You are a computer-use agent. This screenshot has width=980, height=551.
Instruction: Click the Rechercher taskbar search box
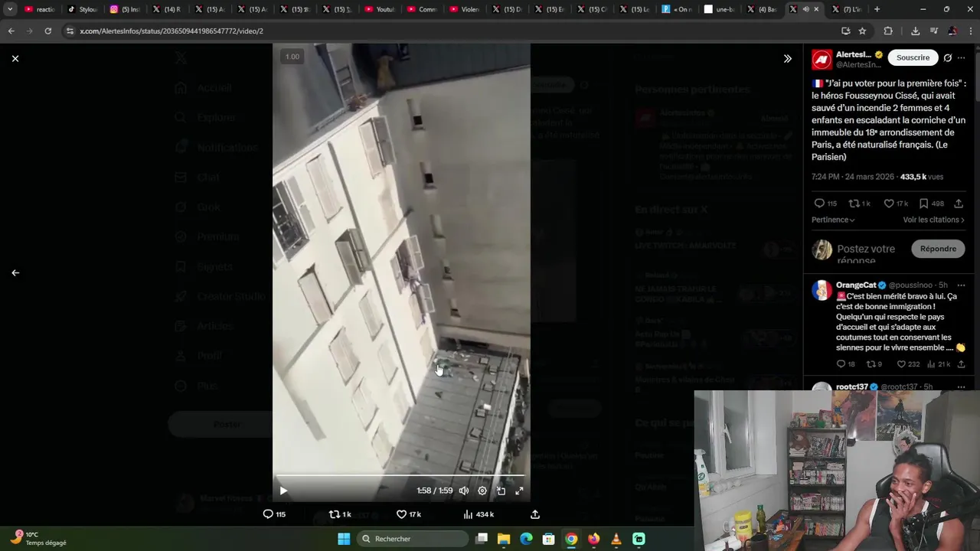(414, 539)
